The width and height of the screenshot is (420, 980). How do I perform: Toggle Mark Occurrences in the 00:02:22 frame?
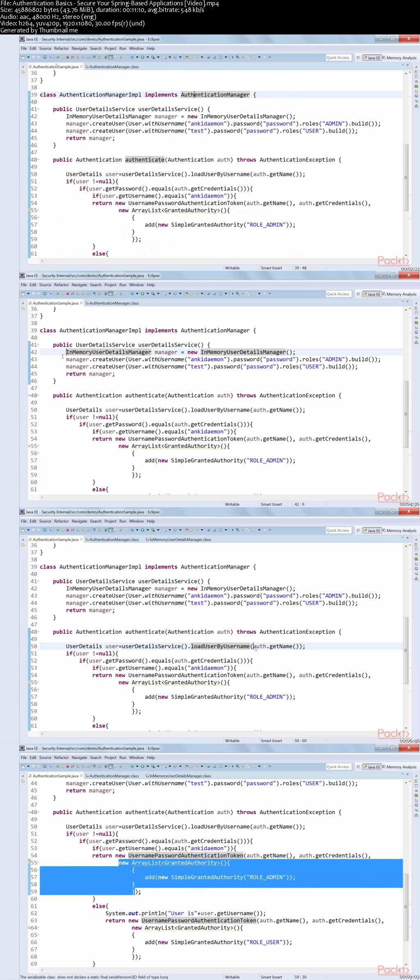(111, 57)
